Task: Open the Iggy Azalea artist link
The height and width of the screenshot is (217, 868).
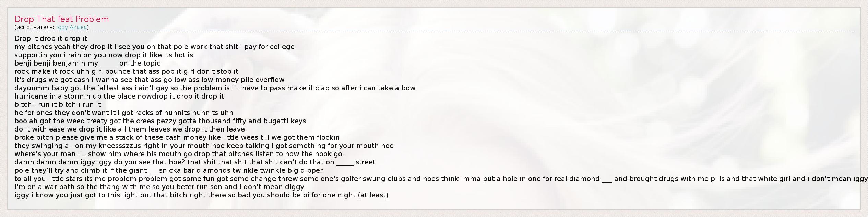Action: coord(72,27)
